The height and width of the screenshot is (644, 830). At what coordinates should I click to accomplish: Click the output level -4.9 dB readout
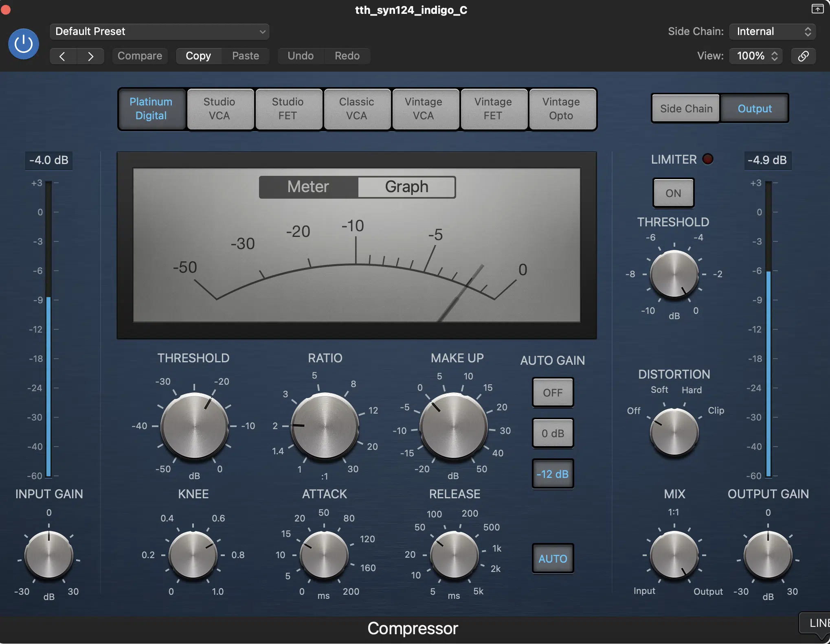pos(767,160)
